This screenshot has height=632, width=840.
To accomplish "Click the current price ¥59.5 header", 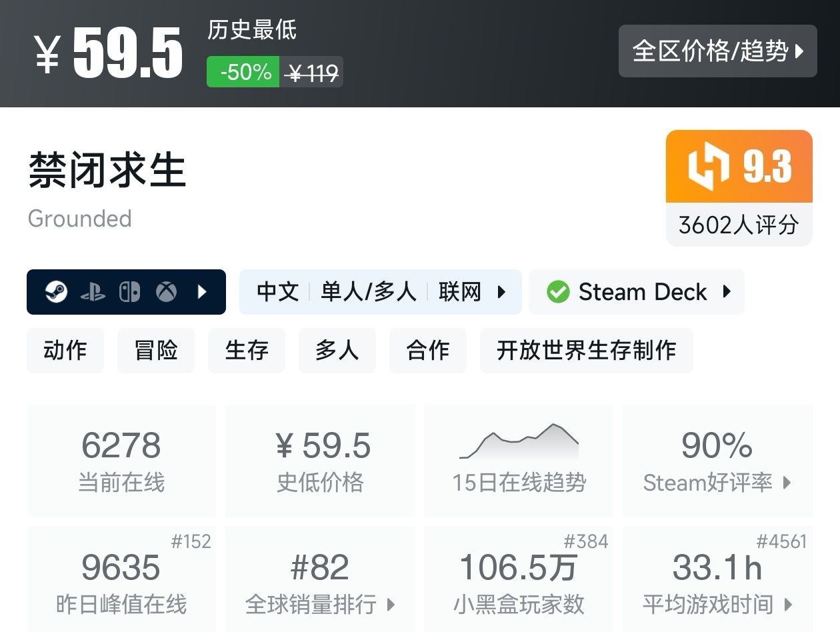I will pos(109,53).
